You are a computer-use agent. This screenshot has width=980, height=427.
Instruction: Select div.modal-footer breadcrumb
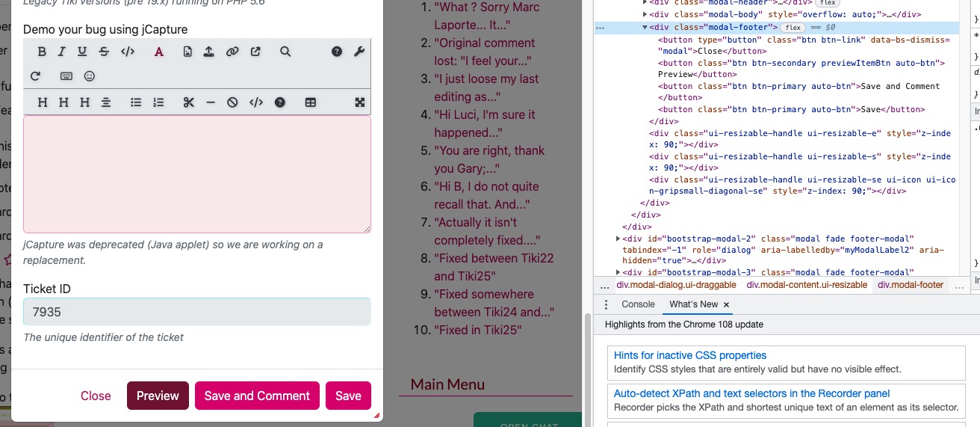911,285
